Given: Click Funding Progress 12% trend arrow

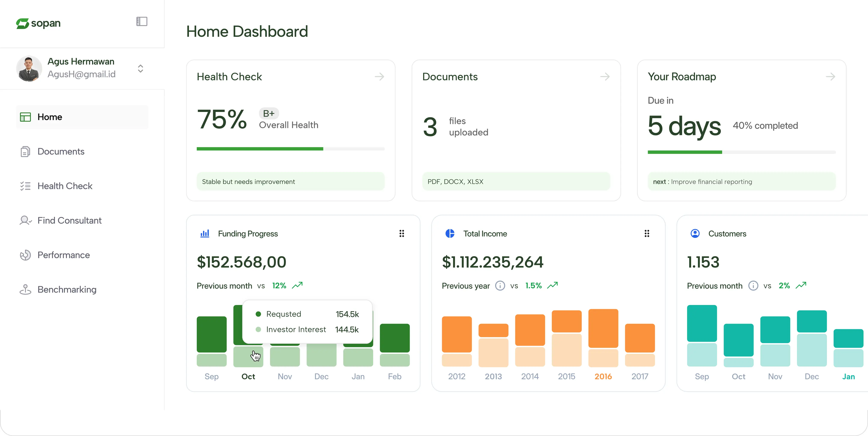Looking at the screenshot, I should pyautogui.click(x=297, y=286).
